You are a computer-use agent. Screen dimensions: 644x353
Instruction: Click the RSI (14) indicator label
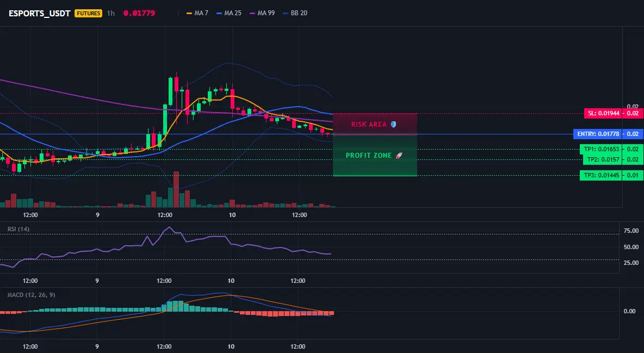18,229
